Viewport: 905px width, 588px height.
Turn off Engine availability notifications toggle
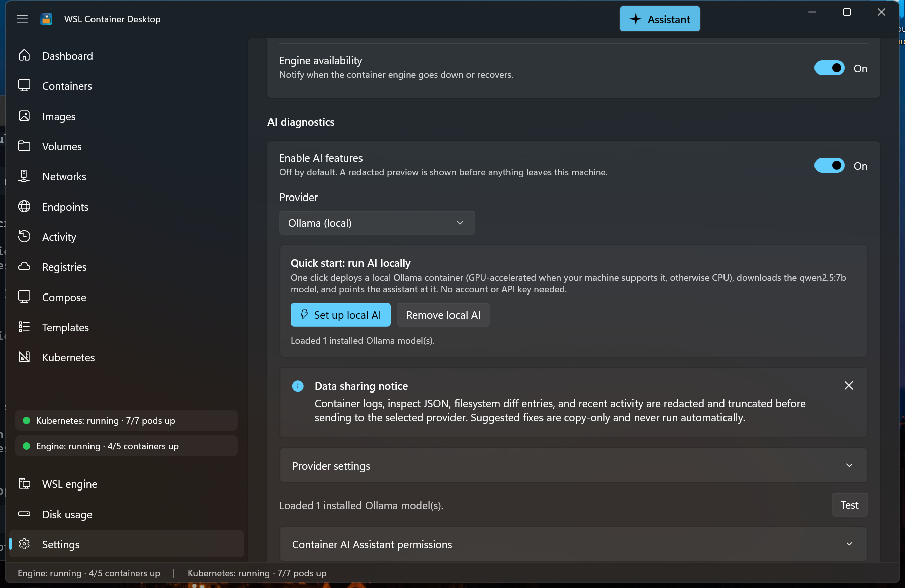(x=830, y=68)
